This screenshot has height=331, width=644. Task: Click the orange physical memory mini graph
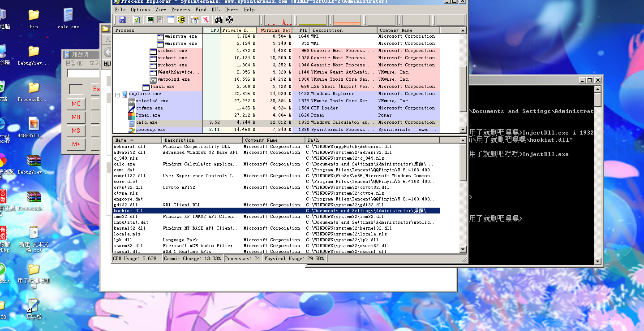click(x=347, y=20)
